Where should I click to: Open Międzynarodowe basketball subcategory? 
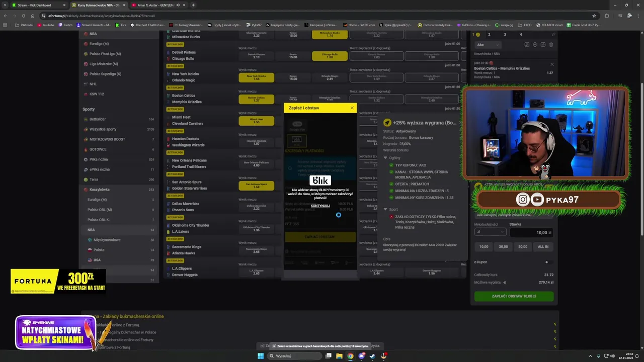119,240
